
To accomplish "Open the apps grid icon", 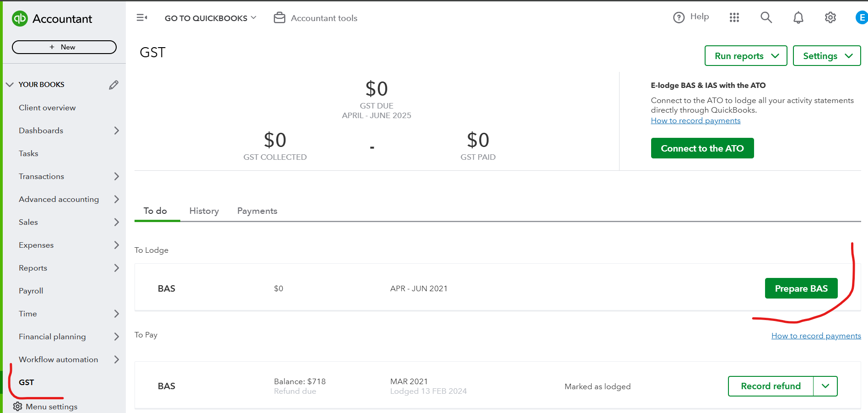I will (x=734, y=17).
